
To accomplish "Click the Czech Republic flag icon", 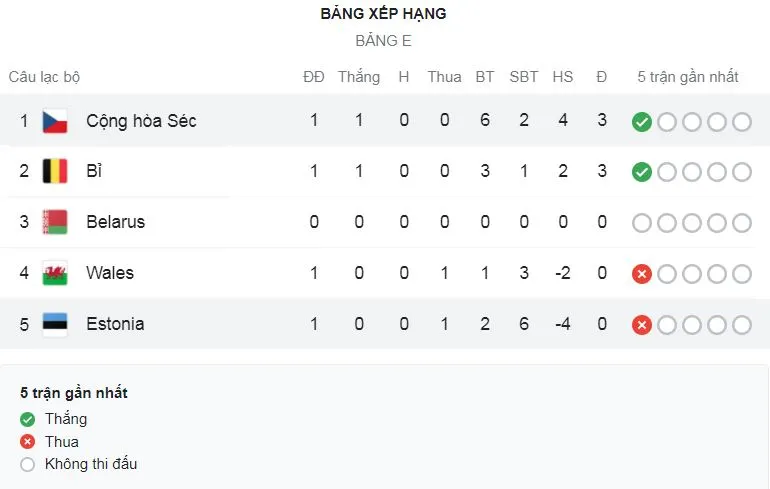I will point(54,121).
